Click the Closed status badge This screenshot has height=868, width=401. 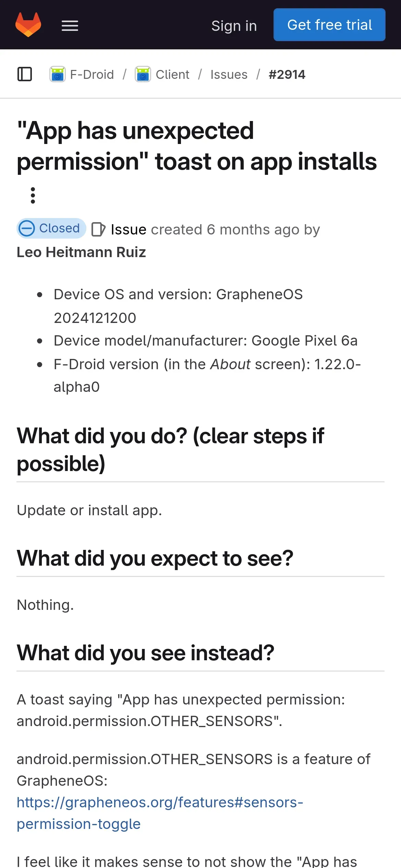tap(51, 228)
